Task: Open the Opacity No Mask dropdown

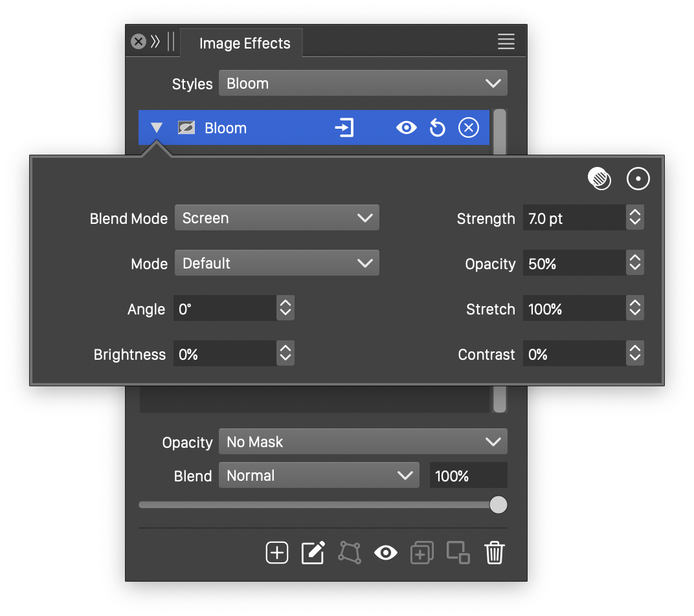Action: pos(363,442)
